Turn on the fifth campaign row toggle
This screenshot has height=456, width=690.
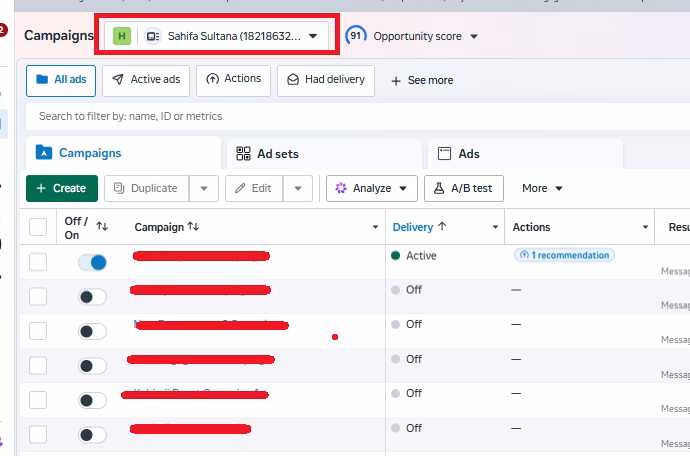tap(92, 401)
